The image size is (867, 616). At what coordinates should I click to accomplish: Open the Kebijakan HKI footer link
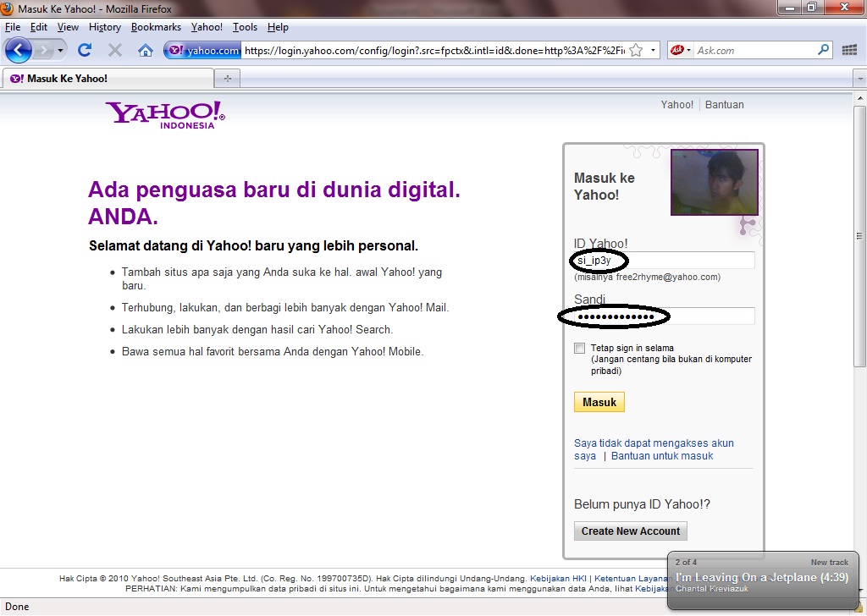point(558,579)
